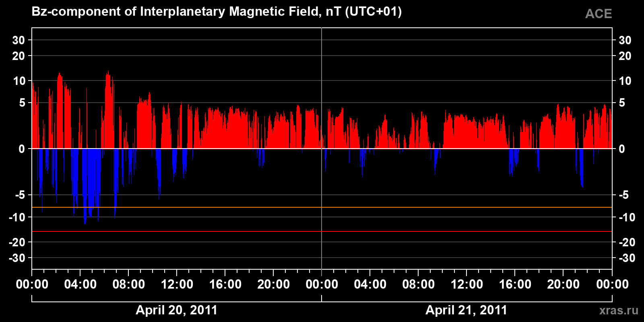Screen dimensions: 644x322
Task: Click the '16:00' time label for April 20
Action: click(x=225, y=285)
